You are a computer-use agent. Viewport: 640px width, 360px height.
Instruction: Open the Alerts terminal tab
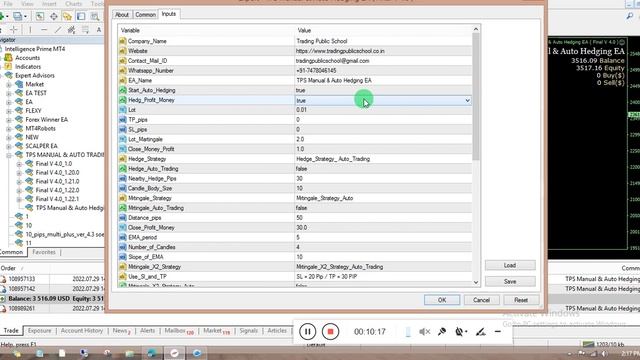point(147,331)
